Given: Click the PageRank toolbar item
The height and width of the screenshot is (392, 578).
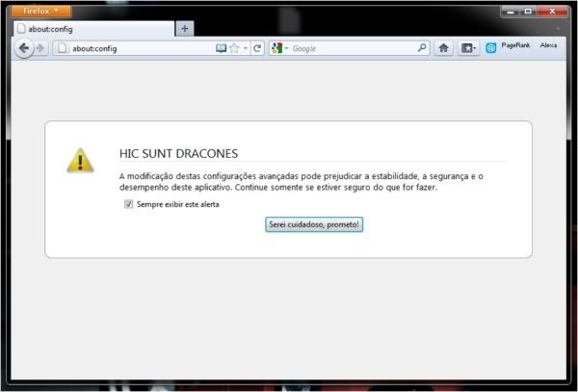Looking at the screenshot, I should (515, 45).
